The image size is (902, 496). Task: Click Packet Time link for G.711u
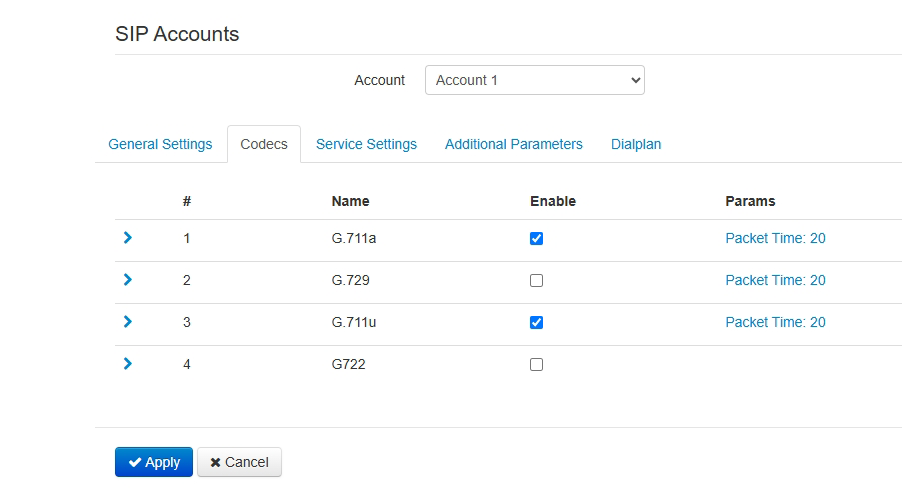pos(775,322)
